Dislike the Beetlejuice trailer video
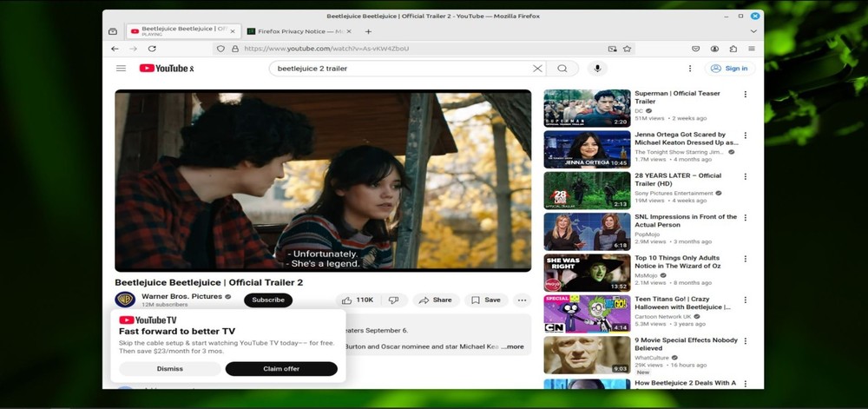This screenshot has height=409, width=868. 393,300
